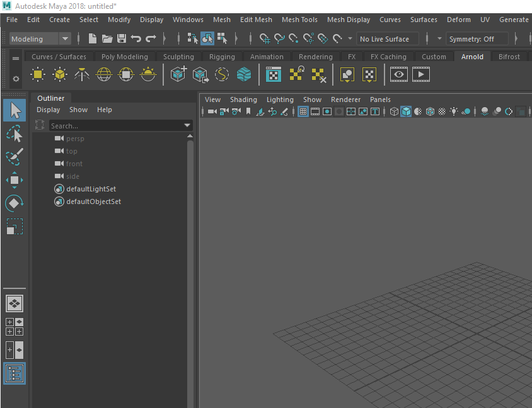Activate the Move tool

point(14,180)
